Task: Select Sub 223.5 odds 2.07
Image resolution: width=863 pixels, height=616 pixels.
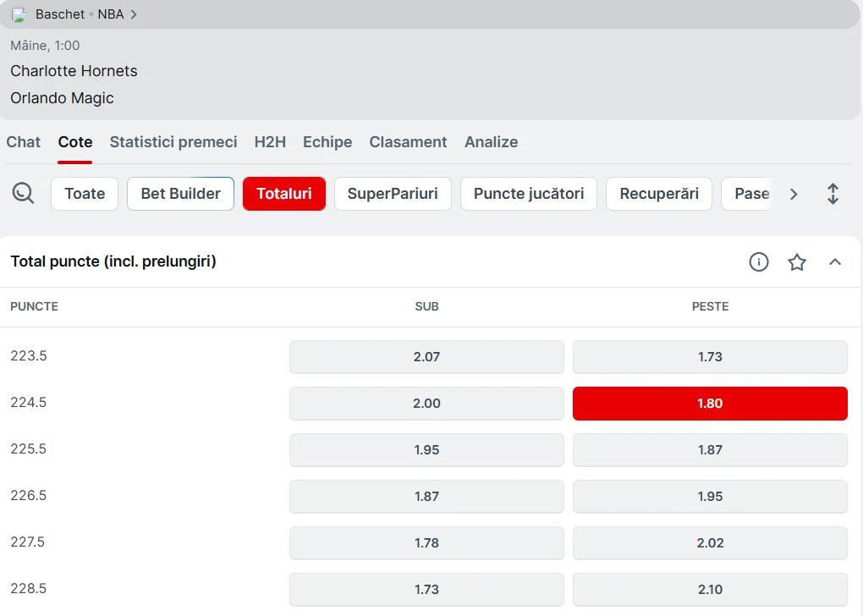Action: coord(426,357)
